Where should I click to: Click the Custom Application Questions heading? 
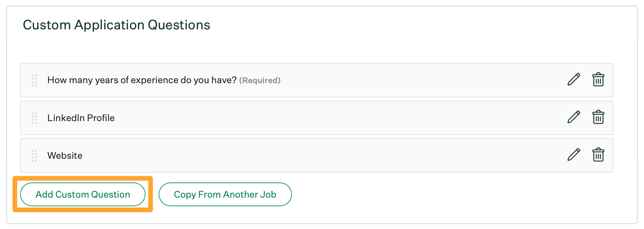point(116,25)
